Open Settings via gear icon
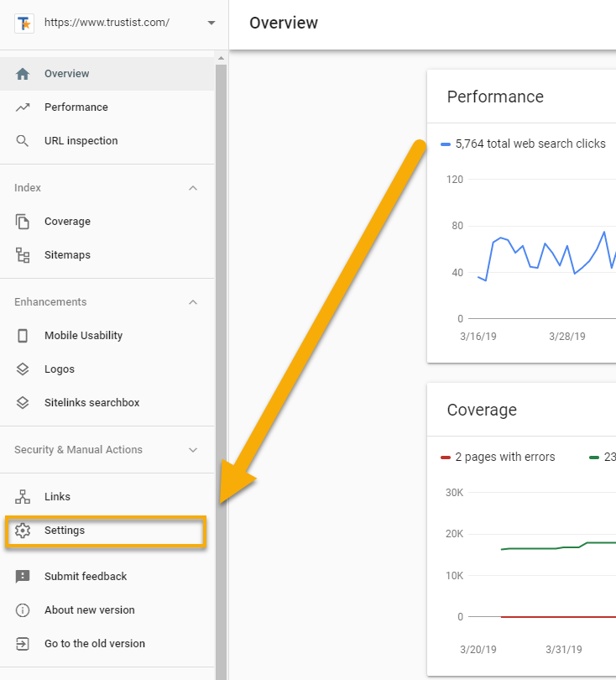Viewport: 616px width, 680px height. point(22,530)
